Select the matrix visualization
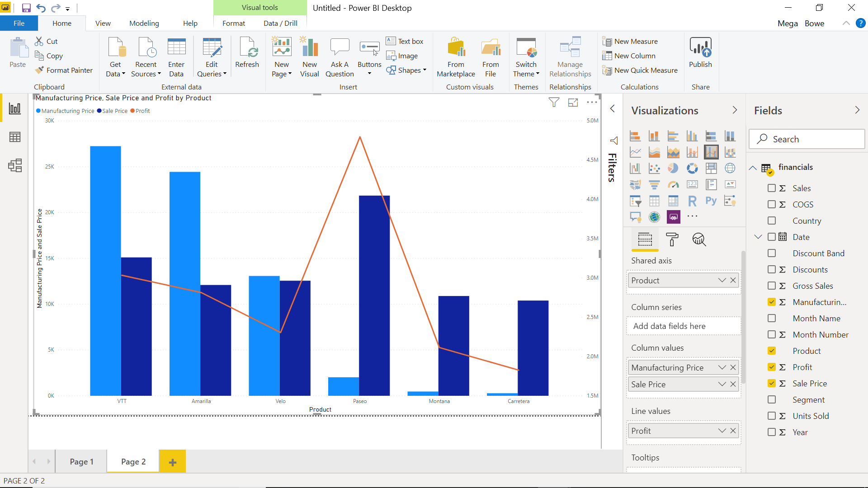Image resolution: width=868 pixels, height=488 pixels. click(x=673, y=201)
